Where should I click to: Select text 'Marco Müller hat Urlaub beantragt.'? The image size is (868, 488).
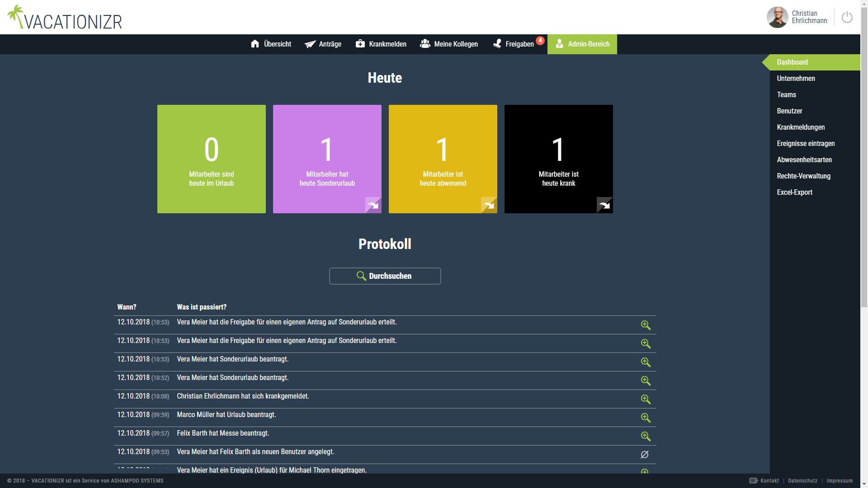(x=226, y=415)
